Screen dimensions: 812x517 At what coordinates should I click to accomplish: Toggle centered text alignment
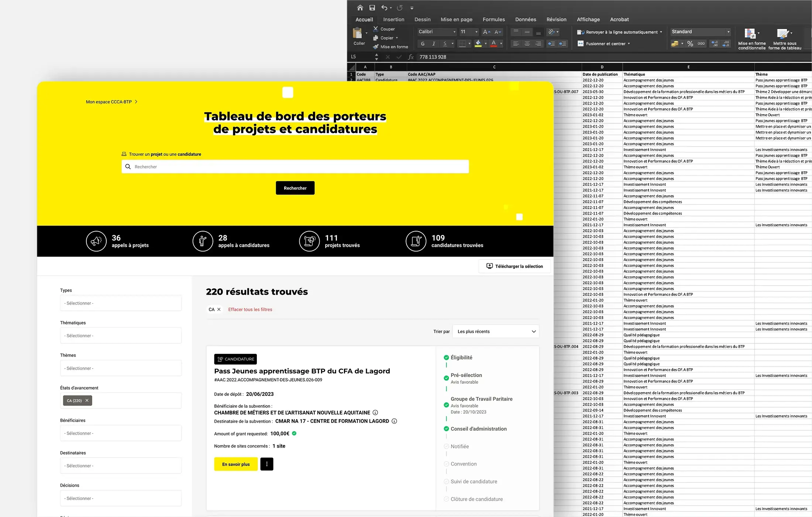527,44
